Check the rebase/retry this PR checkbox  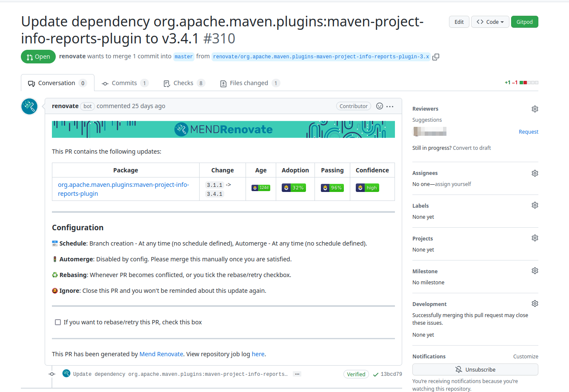pyautogui.click(x=58, y=322)
